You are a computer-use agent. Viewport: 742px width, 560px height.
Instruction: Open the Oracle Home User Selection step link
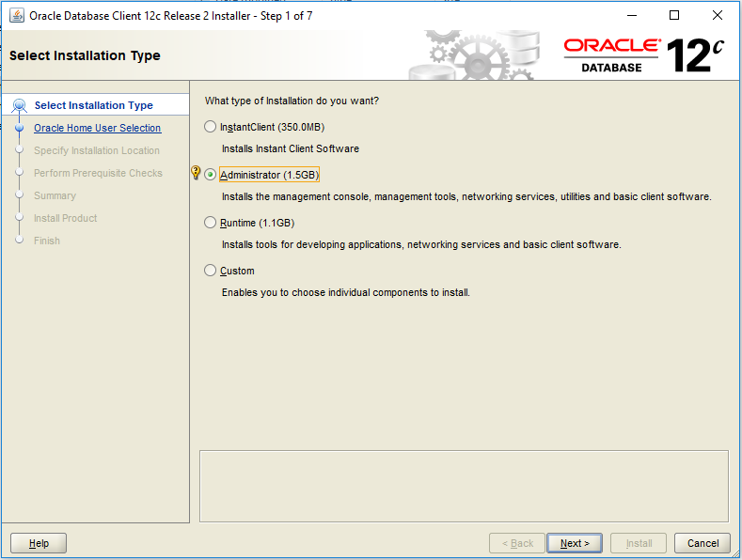pyautogui.click(x=98, y=128)
